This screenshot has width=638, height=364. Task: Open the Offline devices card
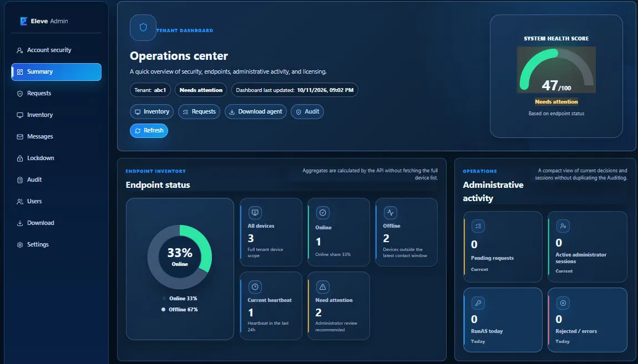tap(406, 232)
